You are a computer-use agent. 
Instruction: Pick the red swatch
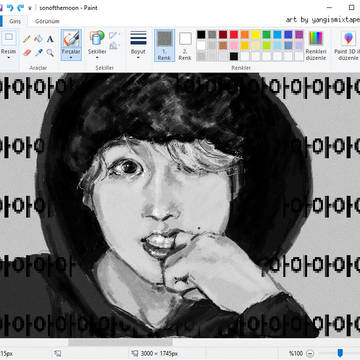click(234, 34)
